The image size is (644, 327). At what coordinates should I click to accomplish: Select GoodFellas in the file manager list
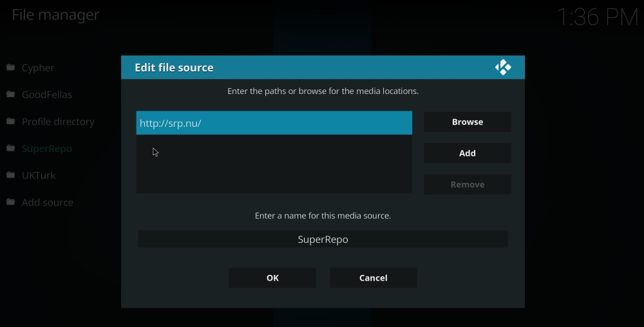click(x=47, y=95)
